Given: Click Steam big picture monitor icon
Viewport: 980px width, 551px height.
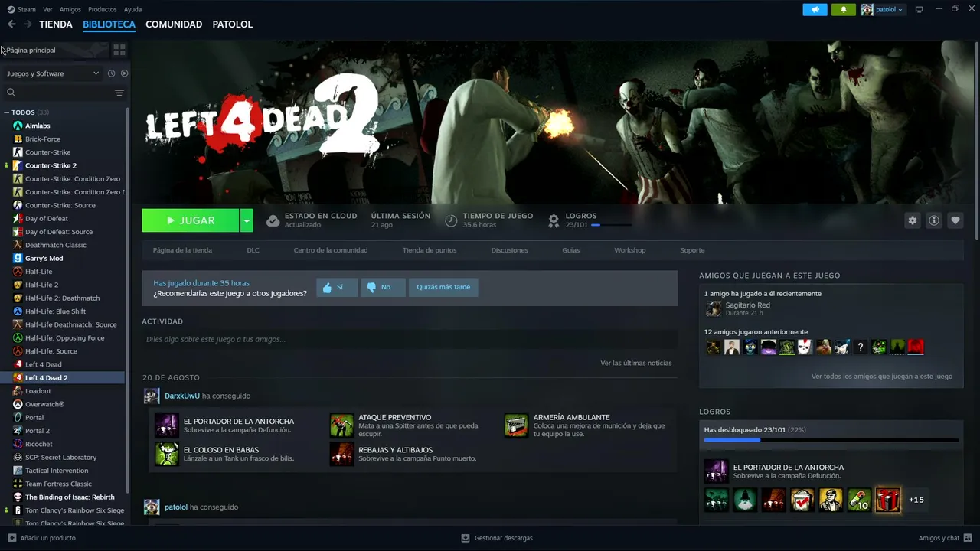Looking at the screenshot, I should [x=920, y=9].
